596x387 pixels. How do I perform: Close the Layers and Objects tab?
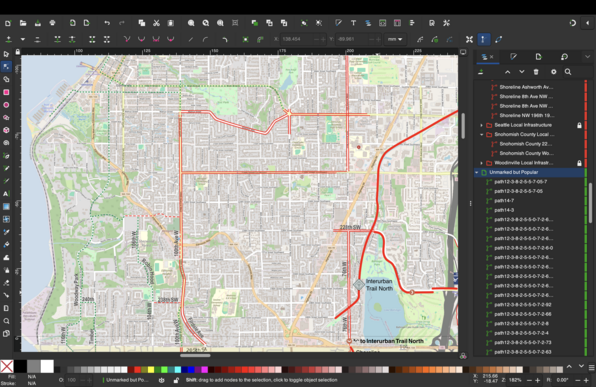[491, 57]
